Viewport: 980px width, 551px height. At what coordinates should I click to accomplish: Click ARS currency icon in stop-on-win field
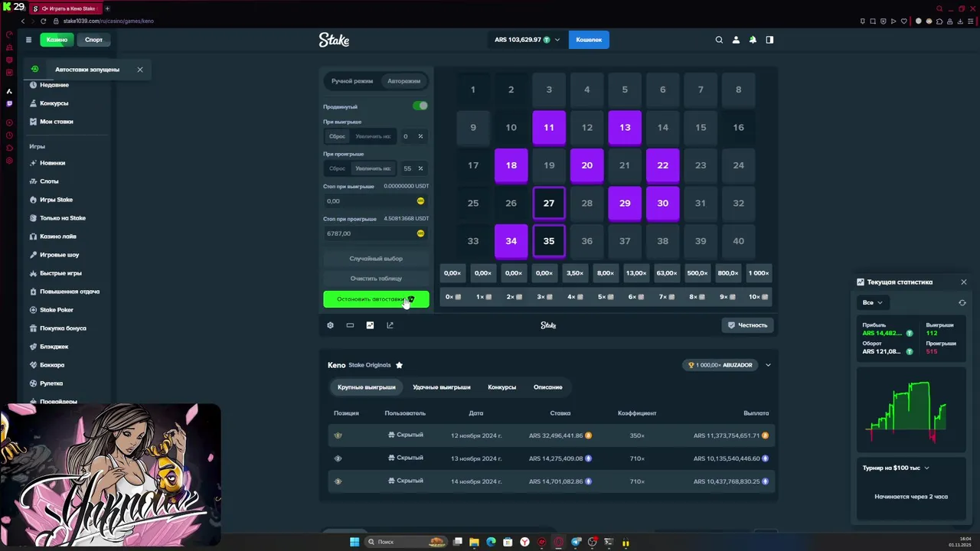click(420, 201)
